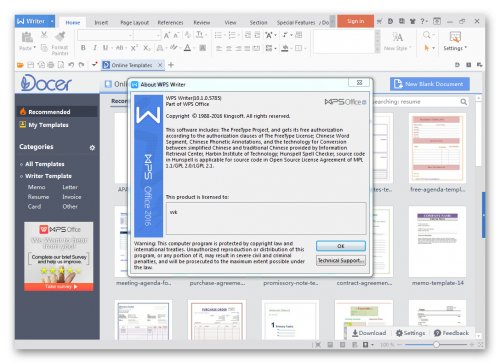Viewport: 500px width, 364px height.
Task: Add a new document tab with plus
Action: pyautogui.click(x=171, y=65)
